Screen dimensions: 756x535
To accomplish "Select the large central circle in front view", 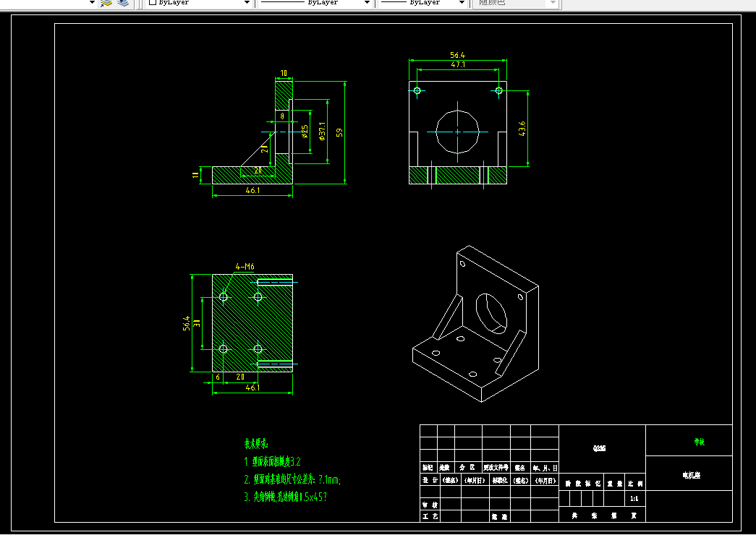I will pos(457,132).
